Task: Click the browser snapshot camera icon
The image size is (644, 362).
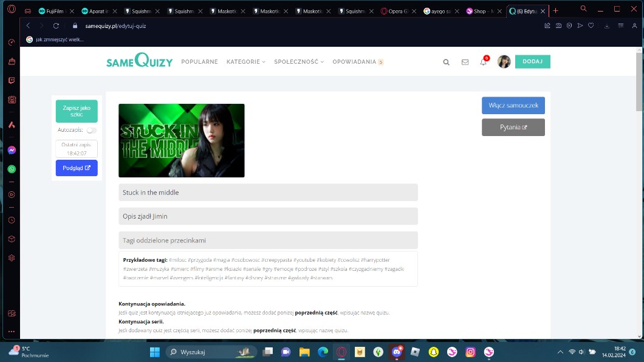Action: click(558, 26)
